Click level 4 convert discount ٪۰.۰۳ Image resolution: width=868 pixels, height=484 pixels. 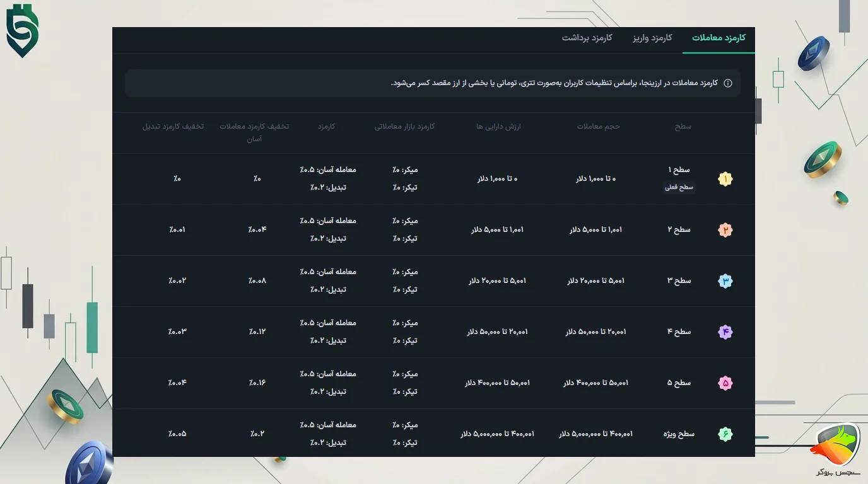click(177, 332)
